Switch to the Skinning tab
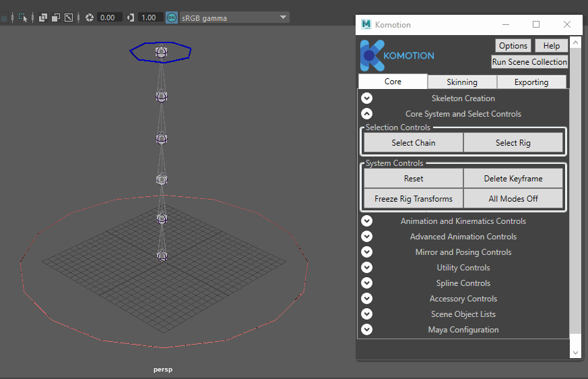 click(462, 82)
